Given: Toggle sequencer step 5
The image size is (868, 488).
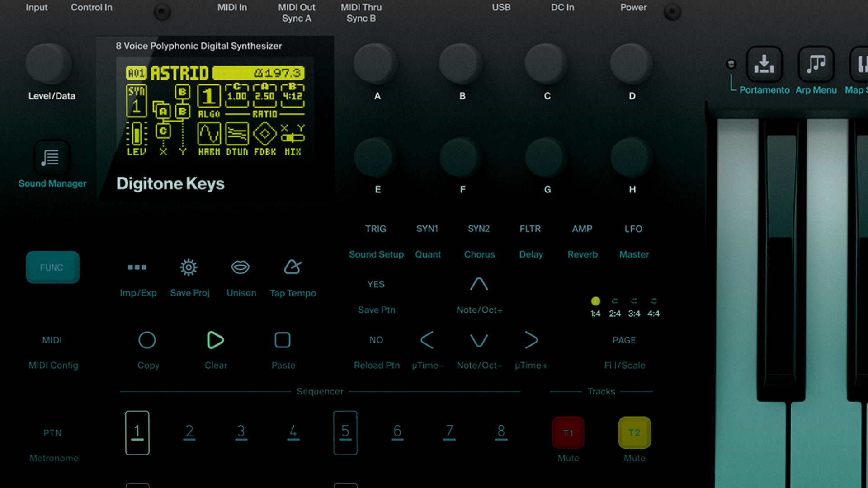Looking at the screenshot, I should pos(345,432).
